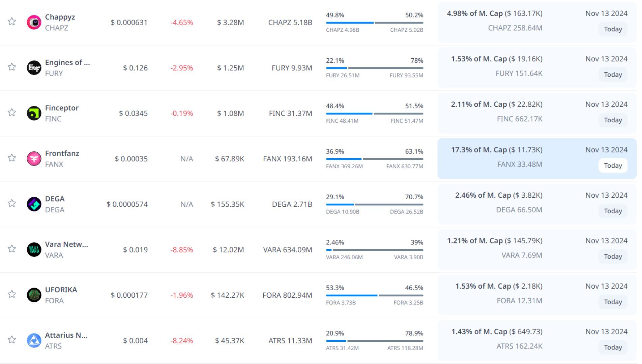Click the Chappyz token logo

coord(34,23)
